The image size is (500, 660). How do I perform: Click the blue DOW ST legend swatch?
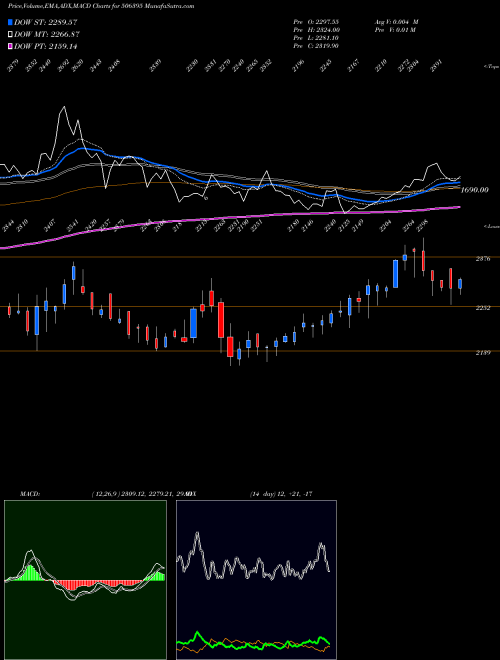tap(10, 22)
